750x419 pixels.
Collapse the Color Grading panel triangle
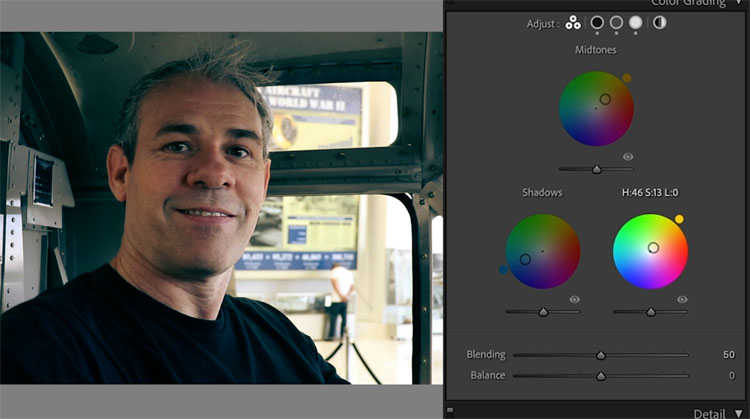[739, 3]
